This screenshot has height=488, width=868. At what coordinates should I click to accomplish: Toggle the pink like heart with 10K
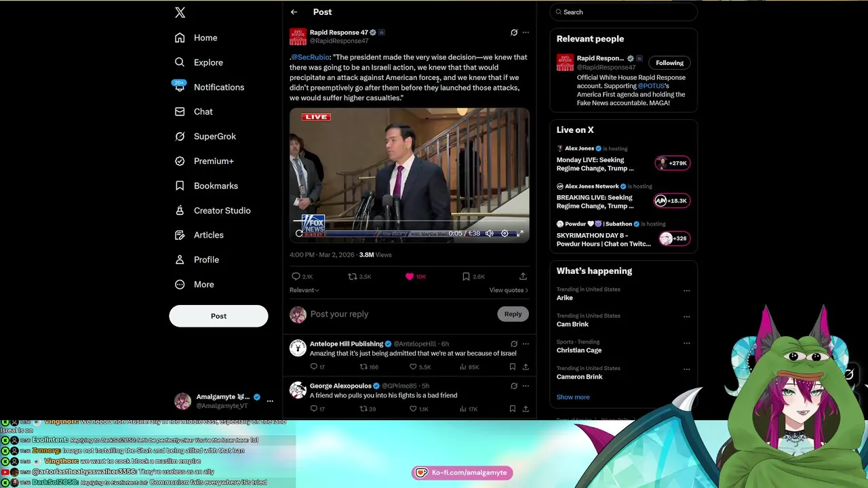coord(410,277)
